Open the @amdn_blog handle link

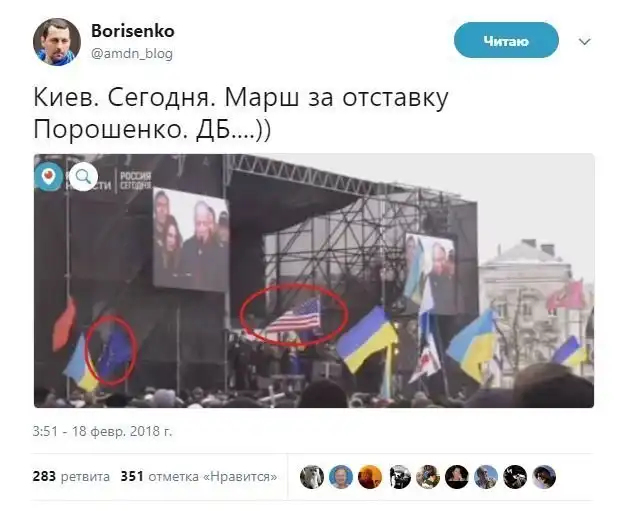tap(132, 53)
